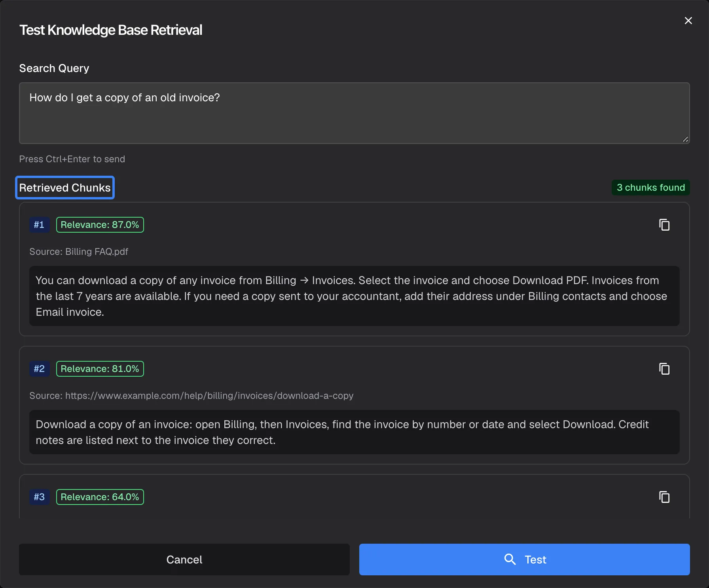Screen dimensions: 709x588
Task: Click the 'Press Ctrl+Enter to send' hint
Action: [72, 159]
